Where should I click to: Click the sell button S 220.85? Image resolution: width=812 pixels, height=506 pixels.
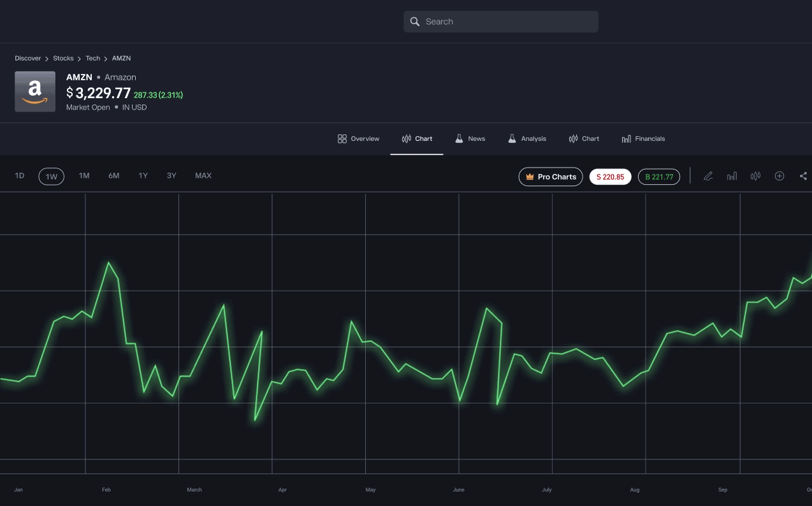[611, 177]
